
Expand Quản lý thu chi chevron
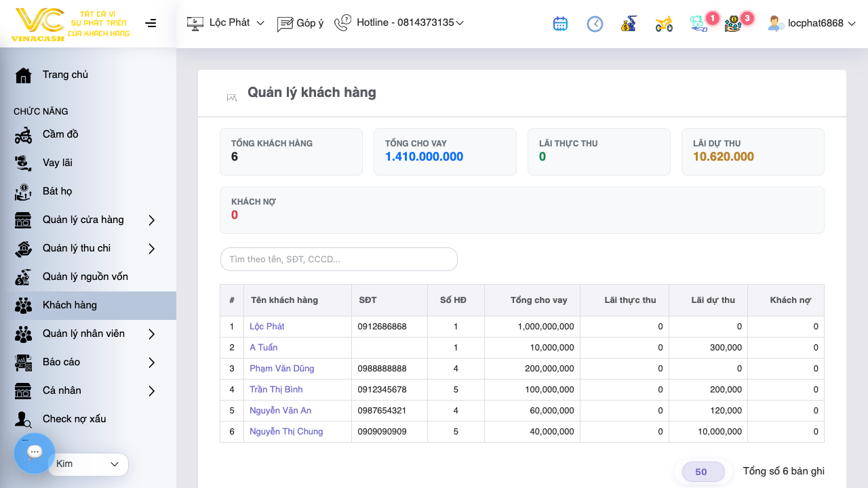point(152,248)
